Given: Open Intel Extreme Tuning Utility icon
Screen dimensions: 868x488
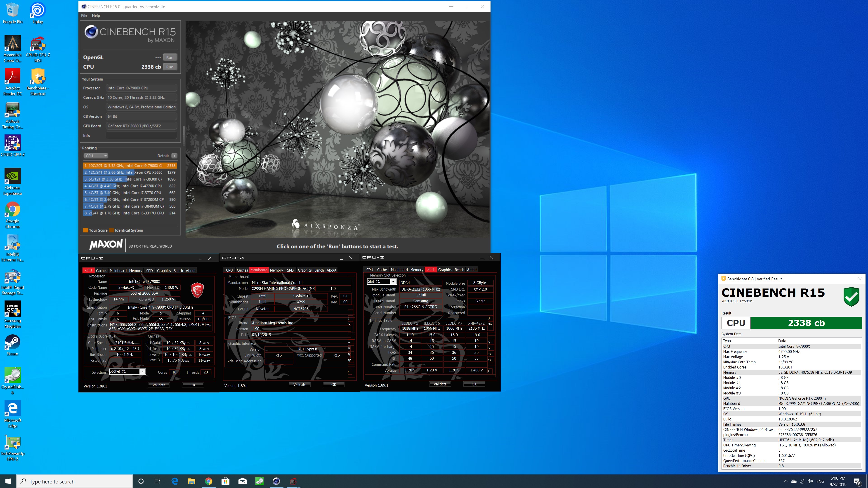Looking at the screenshot, I should pyautogui.click(x=12, y=249).
